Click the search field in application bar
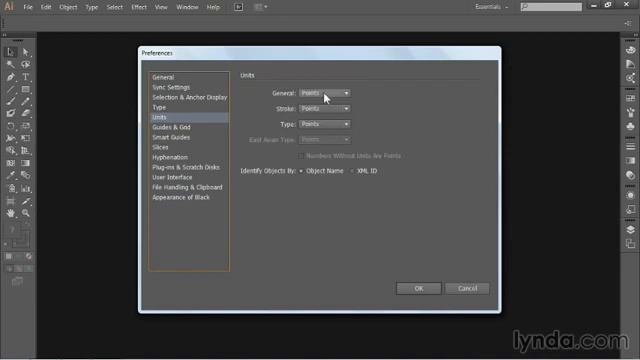The image size is (640, 360). [551, 7]
